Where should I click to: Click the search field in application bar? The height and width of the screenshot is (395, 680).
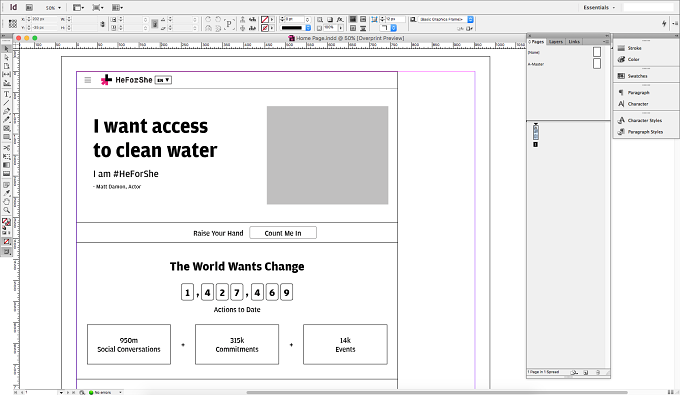[x=648, y=7]
